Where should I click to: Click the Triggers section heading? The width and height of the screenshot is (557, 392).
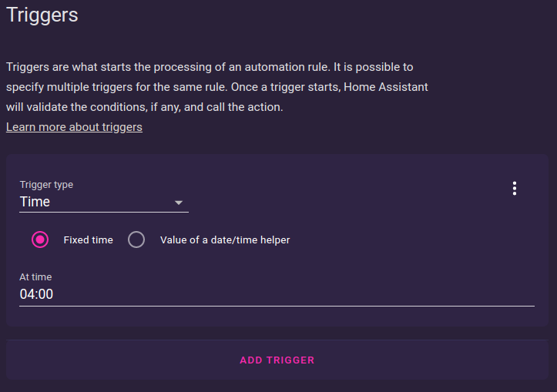[42, 15]
